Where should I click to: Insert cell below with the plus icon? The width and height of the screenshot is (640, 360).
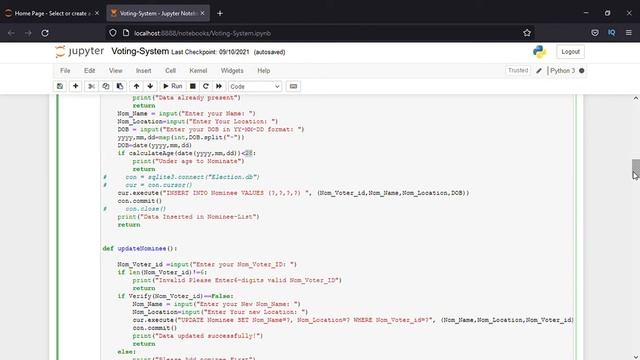[76, 86]
